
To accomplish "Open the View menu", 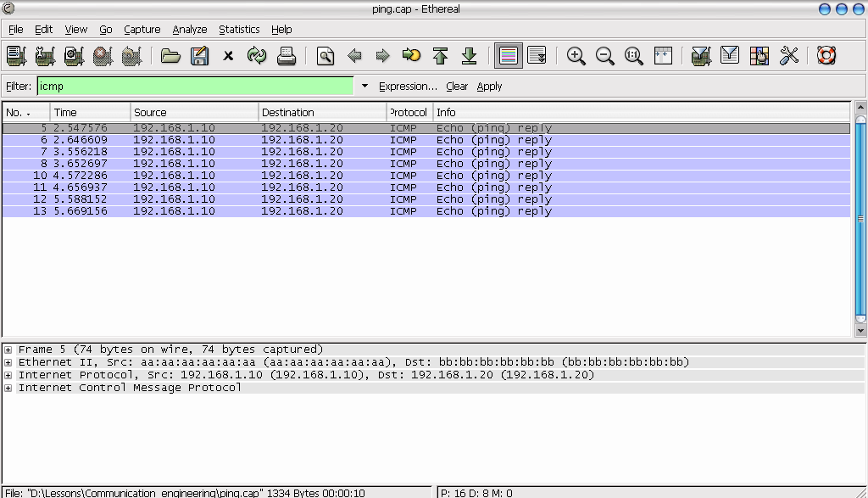I will pyautogui.click(x=75, y=30).
